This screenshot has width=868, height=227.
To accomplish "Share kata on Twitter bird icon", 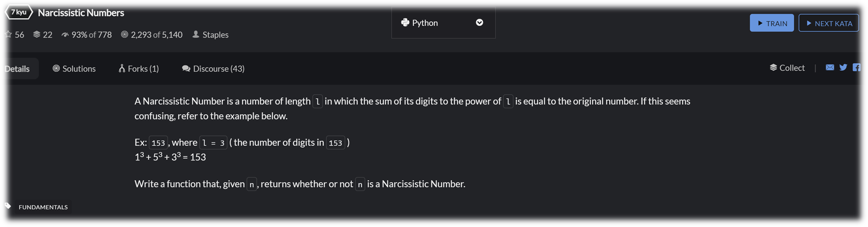I will (x=843, y=67).
